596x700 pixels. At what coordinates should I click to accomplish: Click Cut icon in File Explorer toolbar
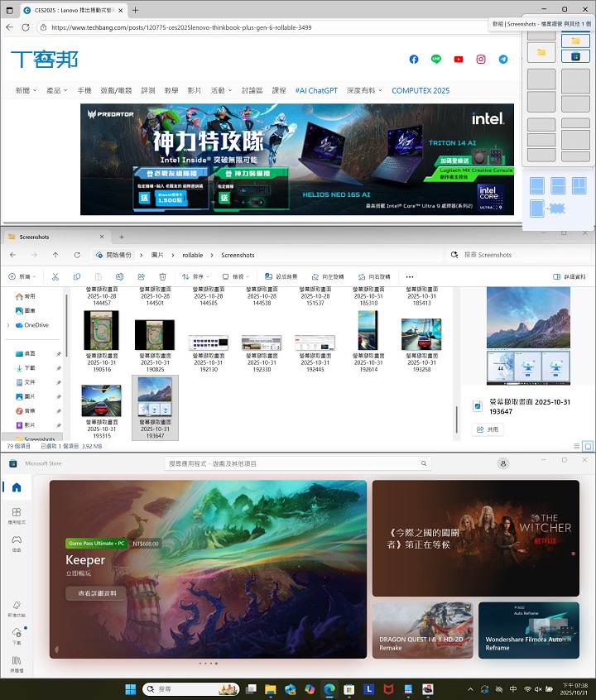click(x=55, y=277)
